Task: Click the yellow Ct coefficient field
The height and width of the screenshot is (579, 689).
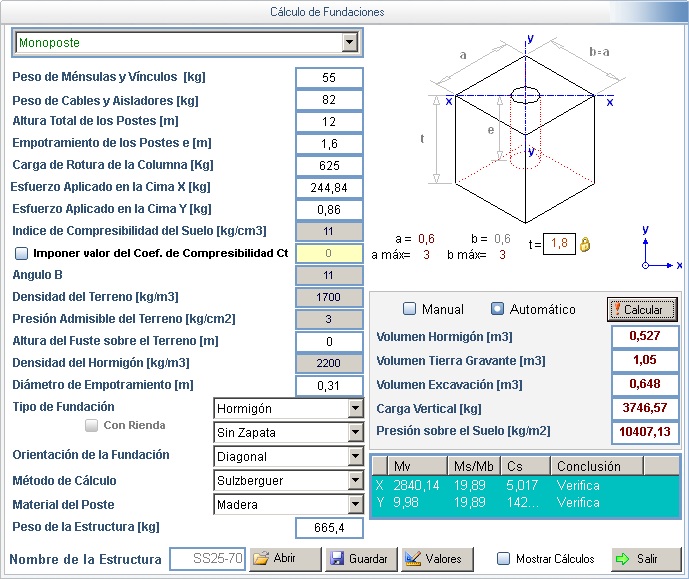Action: (x=329, y=253)
